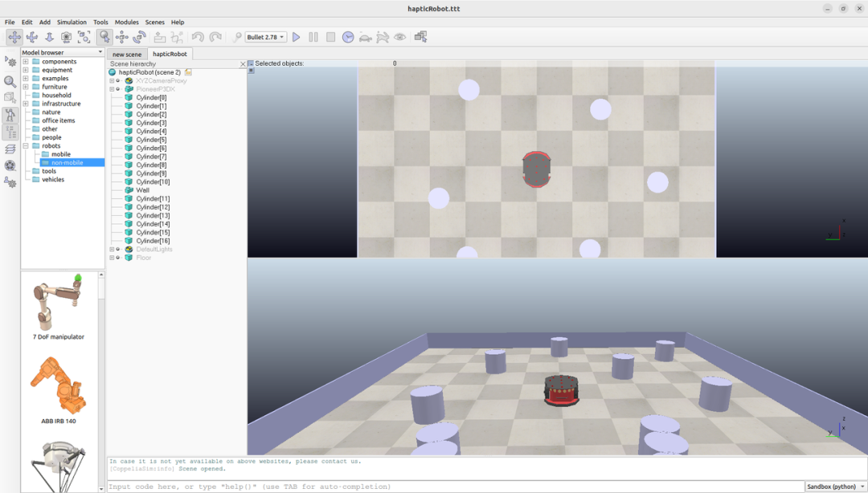Click the fit-to-view toolbar icon
This screenshot has width=868, height=493.
pos(84,37)
